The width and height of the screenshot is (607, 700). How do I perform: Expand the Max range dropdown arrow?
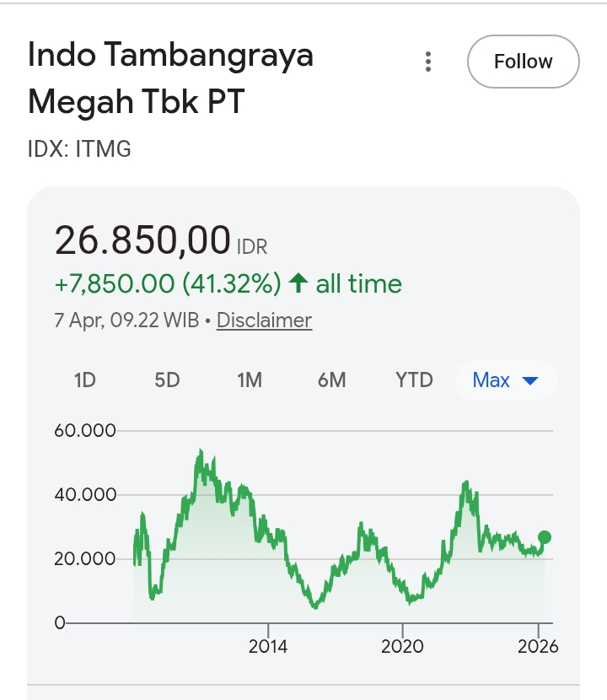[x=530, y=381]
